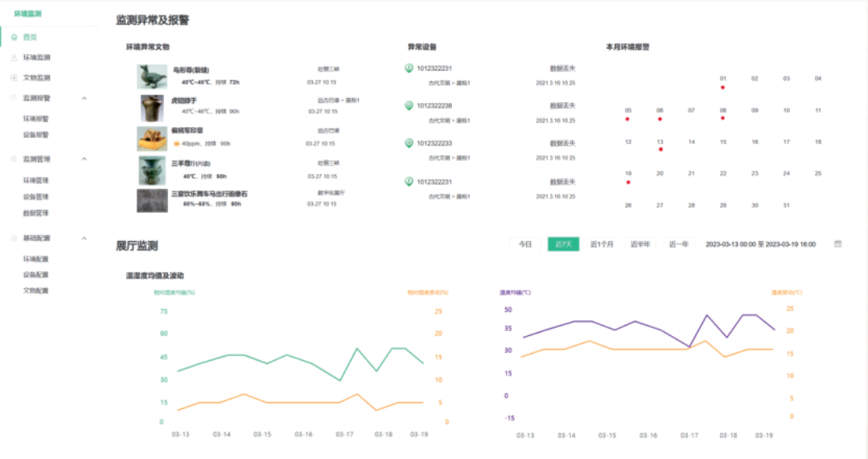Click device number 1012322238

click(434, 105)
